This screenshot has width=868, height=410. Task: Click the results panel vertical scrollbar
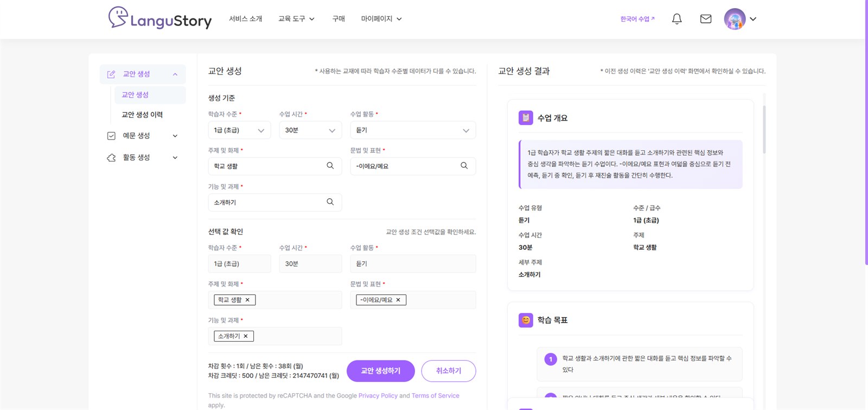[764, 129]
